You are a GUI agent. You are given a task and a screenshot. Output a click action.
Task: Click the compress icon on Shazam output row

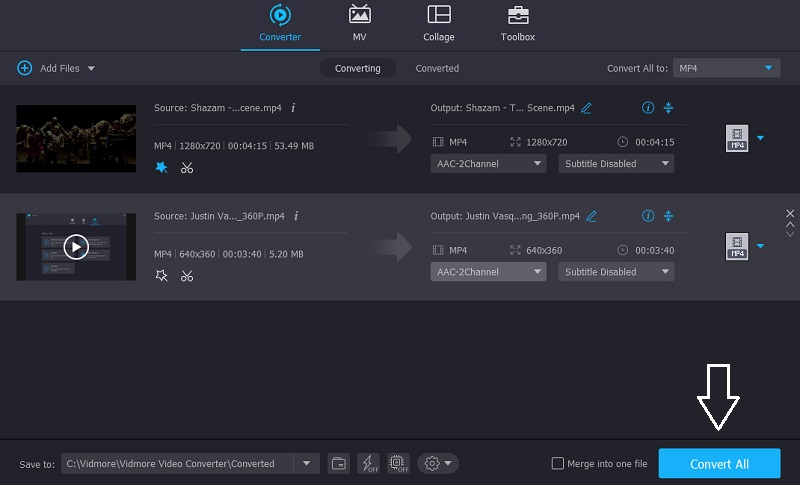(x=669, y=108)
